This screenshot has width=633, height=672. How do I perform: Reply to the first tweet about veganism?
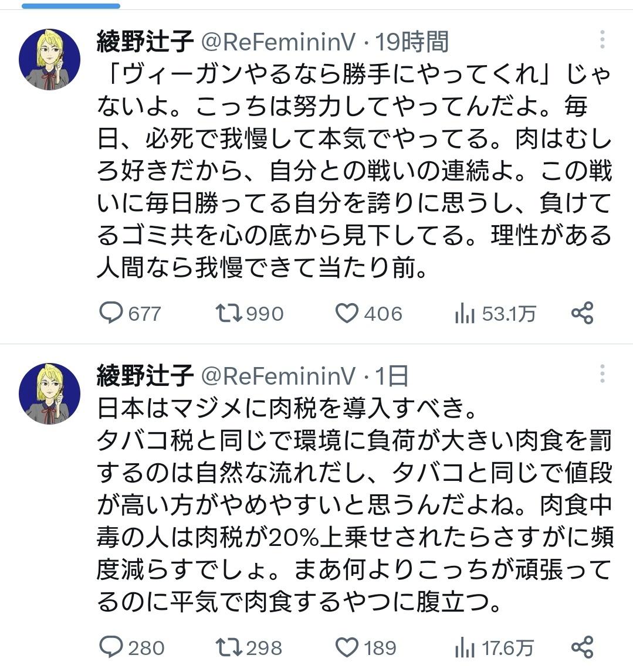111,313
